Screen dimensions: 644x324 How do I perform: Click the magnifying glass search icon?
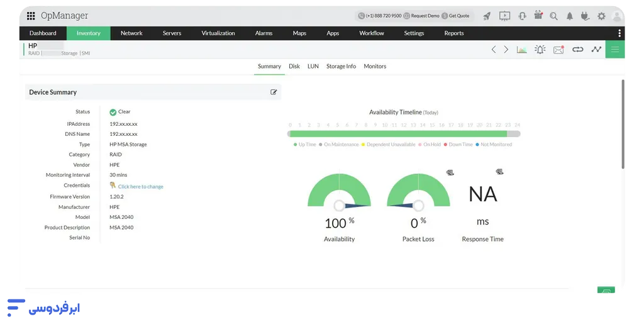tap(553, 16)
